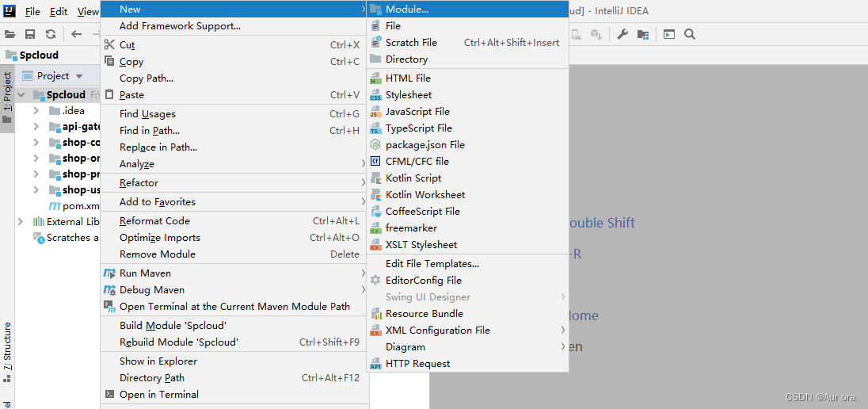Image resolution: width=868 pixels, height=409 pixels.
Task: Click the Save All toolbar icon
Action: 30,34
